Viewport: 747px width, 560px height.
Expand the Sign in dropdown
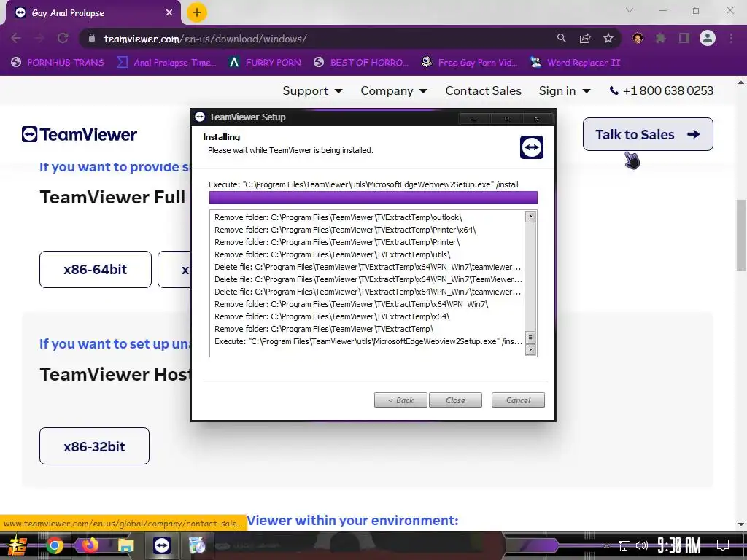pyautogui.click(x=565, y=90)
